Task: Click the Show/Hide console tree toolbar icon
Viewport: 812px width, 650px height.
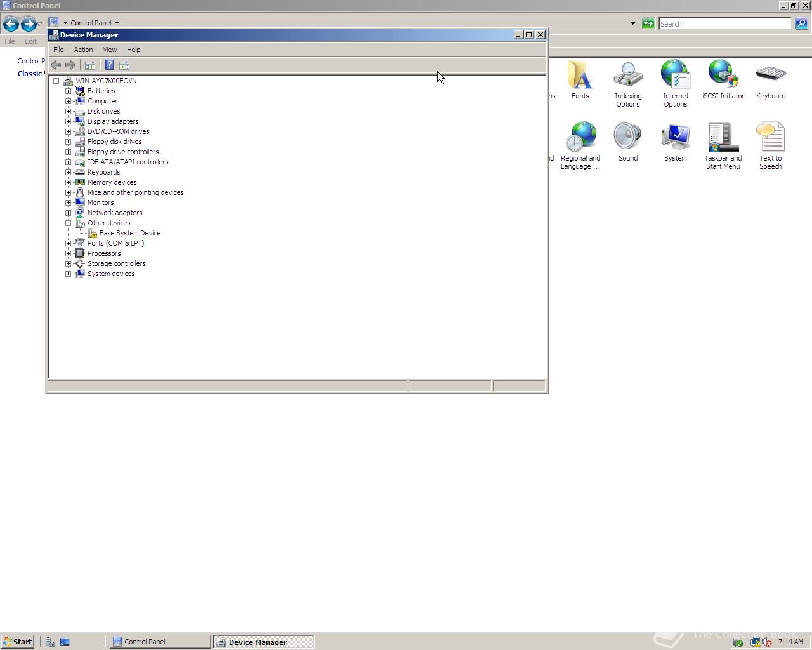Action: pyautogui.click(x=90, y=65)
